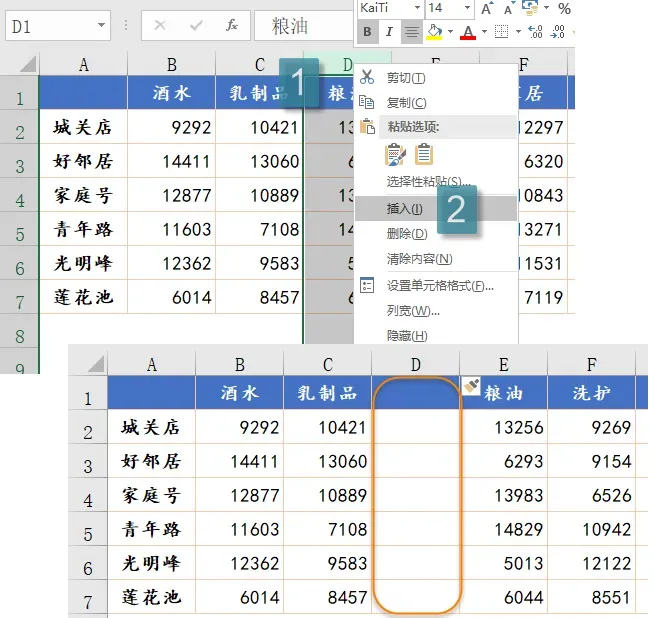654x618 pixels.
Task: Select column F header in bottom sheet
Action: [x=591, y=364]
